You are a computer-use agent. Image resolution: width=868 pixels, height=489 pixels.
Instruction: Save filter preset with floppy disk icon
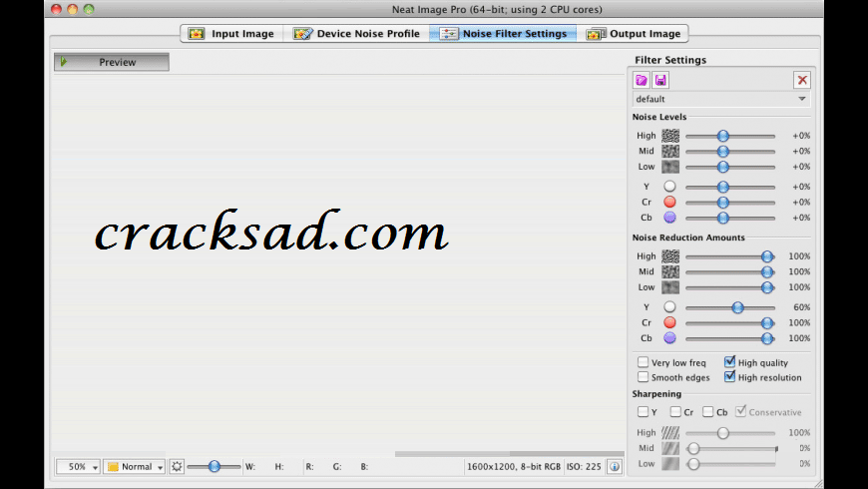coord(660,80)
